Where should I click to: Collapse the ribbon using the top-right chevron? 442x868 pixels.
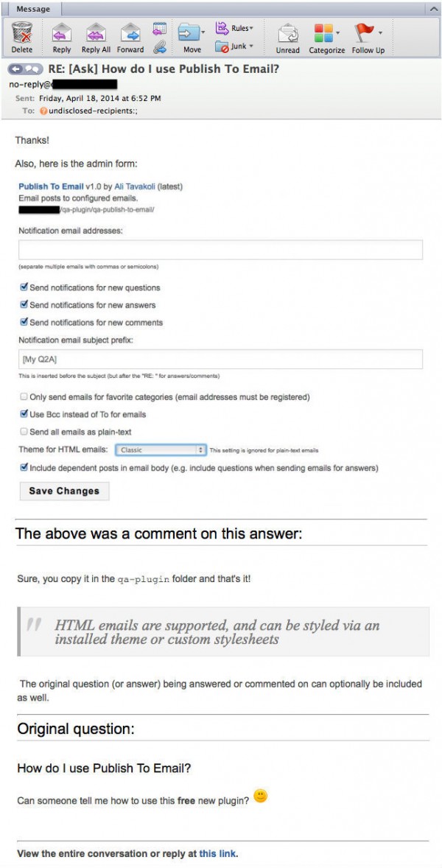pos(433,8)
